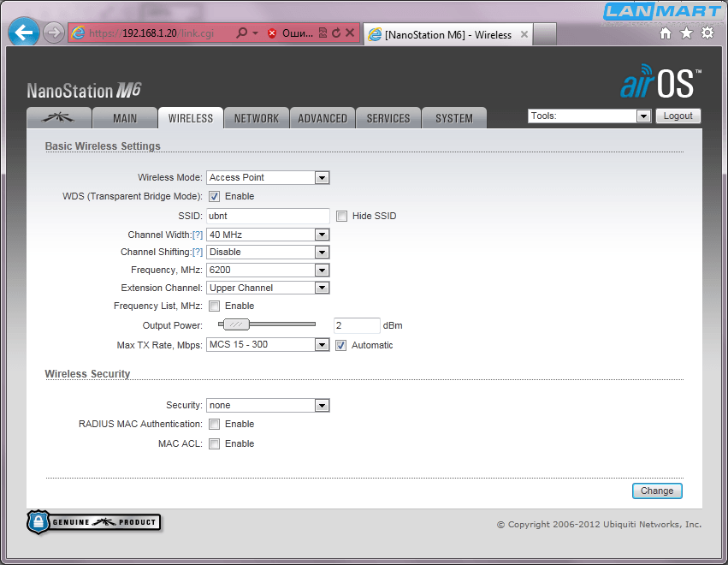Open browser Tools gear menu
Screen dimensions: 728x565
click(707, 33)
